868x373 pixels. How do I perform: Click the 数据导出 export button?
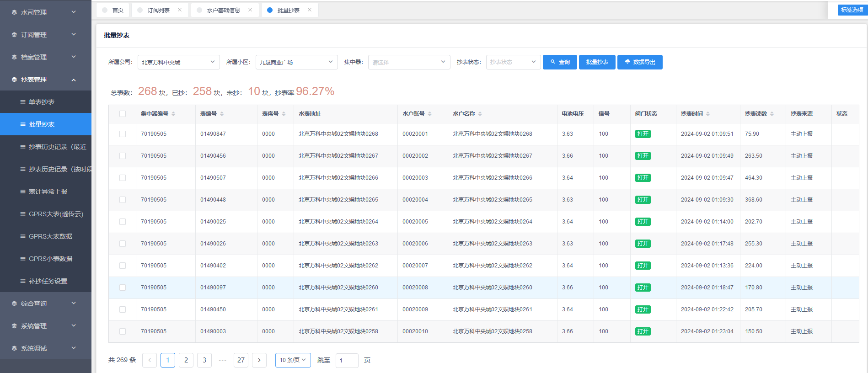(x=640, y=62)
